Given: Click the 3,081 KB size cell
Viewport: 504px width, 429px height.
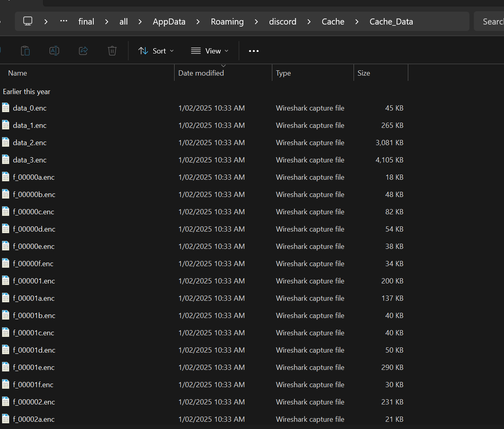Looking at the screenshot, I should pos(389,143).
